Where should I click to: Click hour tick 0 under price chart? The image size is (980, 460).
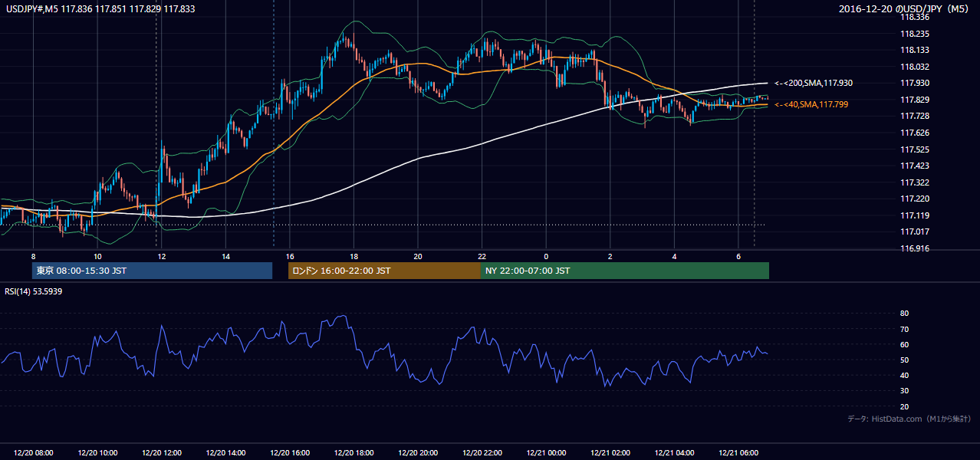point(546,255)
